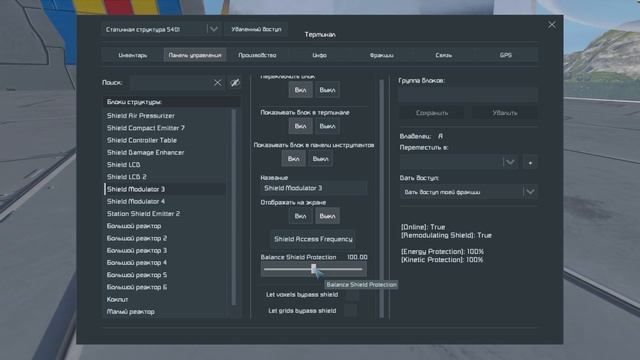Select Кокпит block
The image size is (640, 360).
165,300
